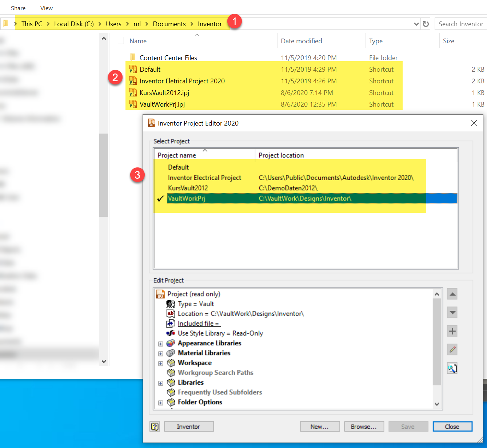This screenshot has width=487, height=448.
Task: Click the Browse button
Action: click(x=364, y=426)
